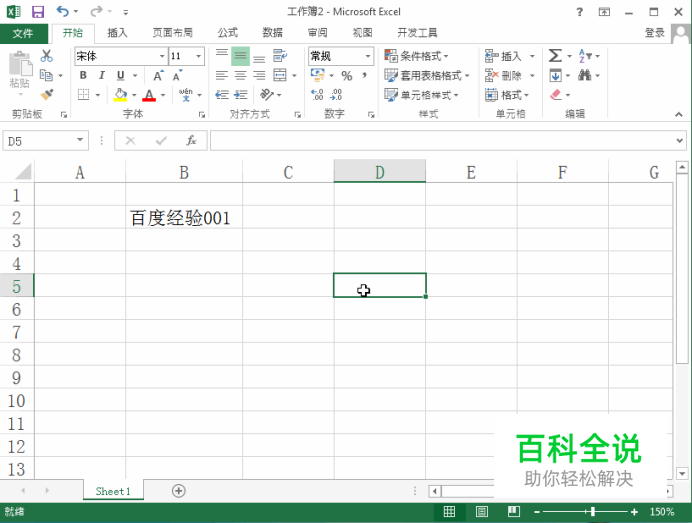The image size is (692, 523).
Task: Switch to the 公式 Formulas tab
Action: click(228, 33)
